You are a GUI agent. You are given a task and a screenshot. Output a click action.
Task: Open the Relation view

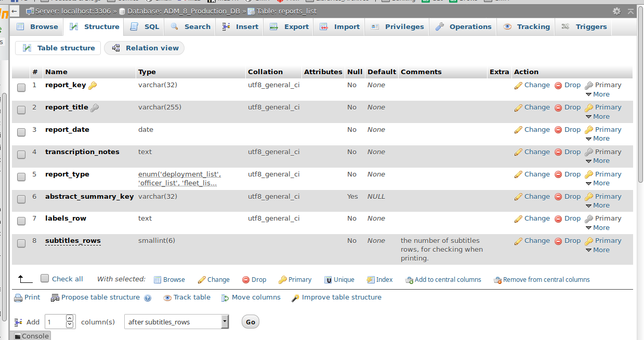click(144, 48)
